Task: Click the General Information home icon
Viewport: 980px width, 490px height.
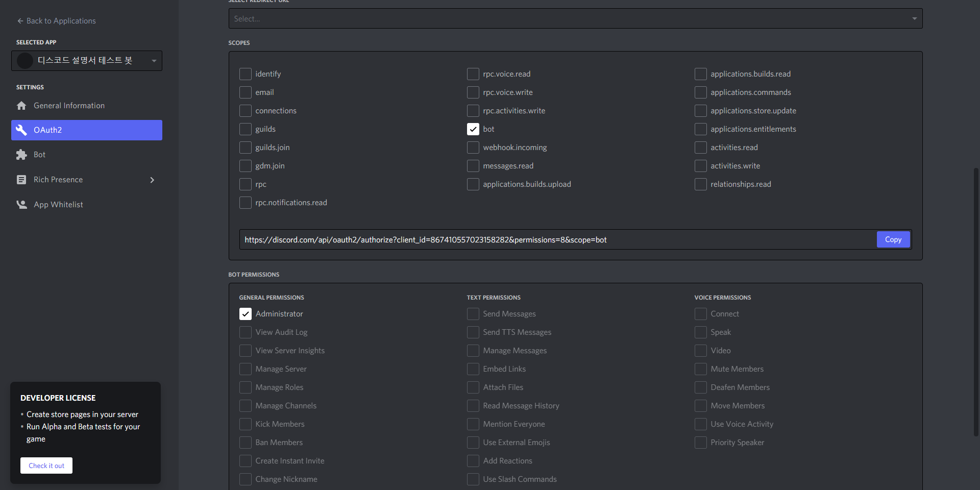Action: click(x=21, y=106)
